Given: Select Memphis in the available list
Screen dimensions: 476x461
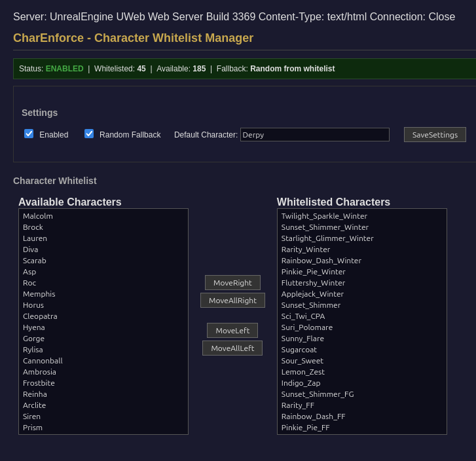Looking at the screenshot, I should click(x=103, y=294).
